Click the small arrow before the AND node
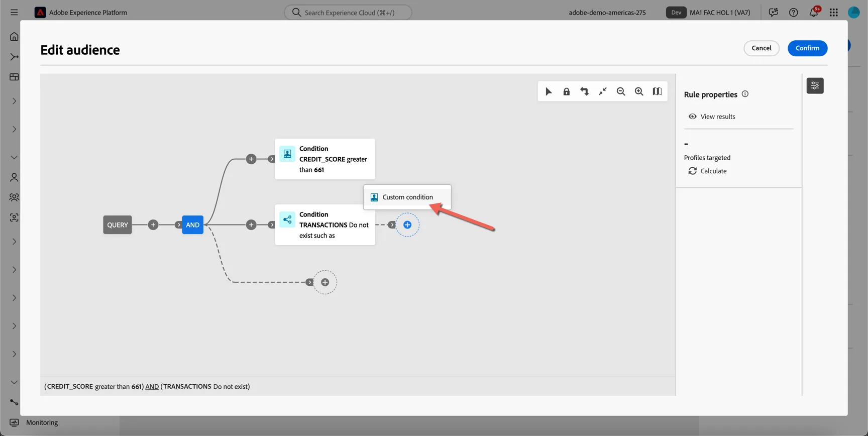This screenshot has height=436, width=868. (x=178, y=225)
